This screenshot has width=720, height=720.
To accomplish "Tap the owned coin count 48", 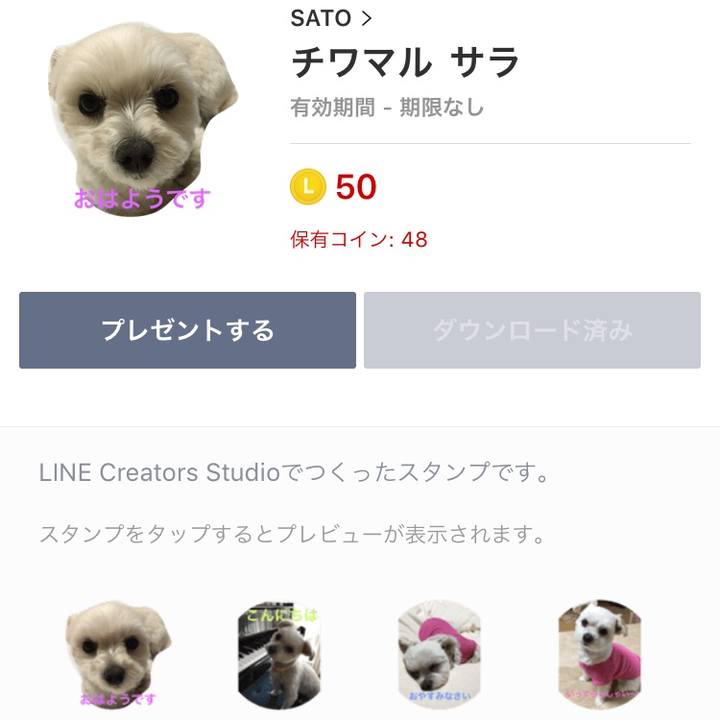I will pyautogui.click(x=414, y=240).
